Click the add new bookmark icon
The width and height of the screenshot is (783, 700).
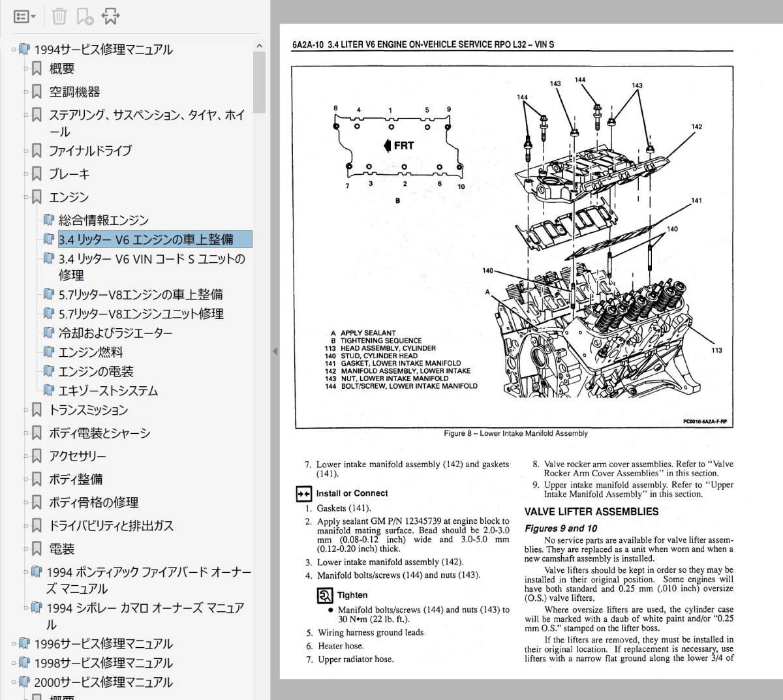85,16
